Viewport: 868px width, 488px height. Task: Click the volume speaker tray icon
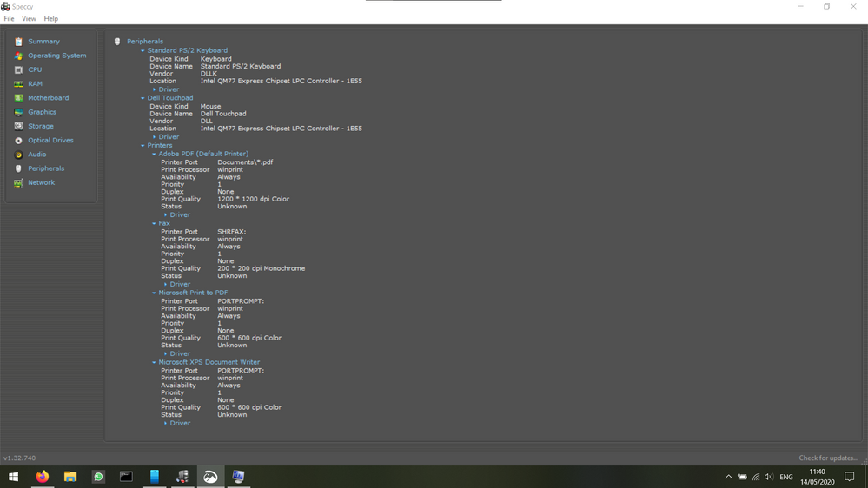[x=769, y=477]
